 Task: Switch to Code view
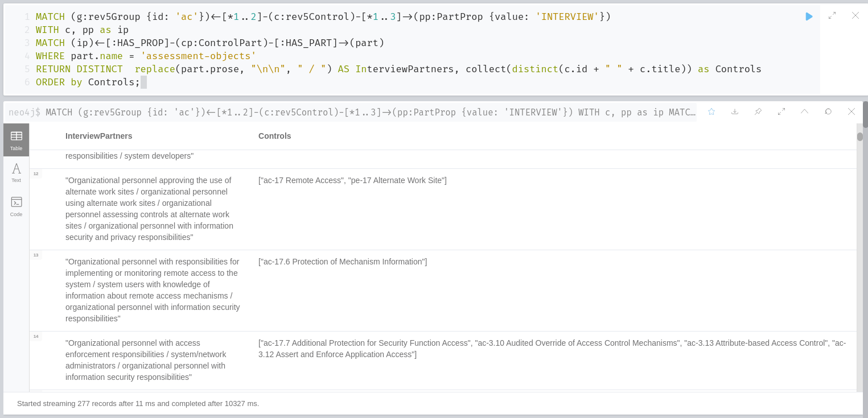[x=16, y=206]
